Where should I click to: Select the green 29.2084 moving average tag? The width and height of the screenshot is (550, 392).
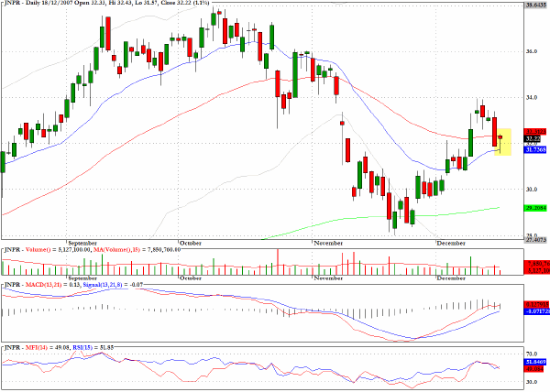pyautogui.click(x=535, y=208)
